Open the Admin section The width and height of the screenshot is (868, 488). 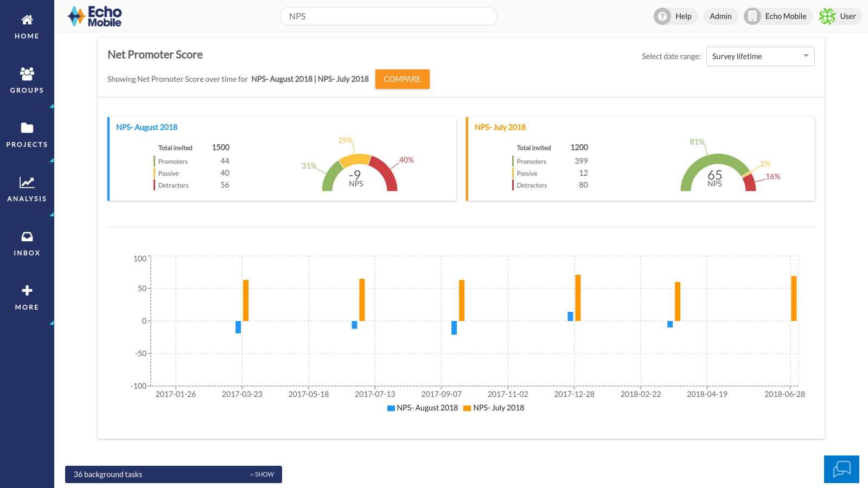pyautogui.click(x=721, y=16)
